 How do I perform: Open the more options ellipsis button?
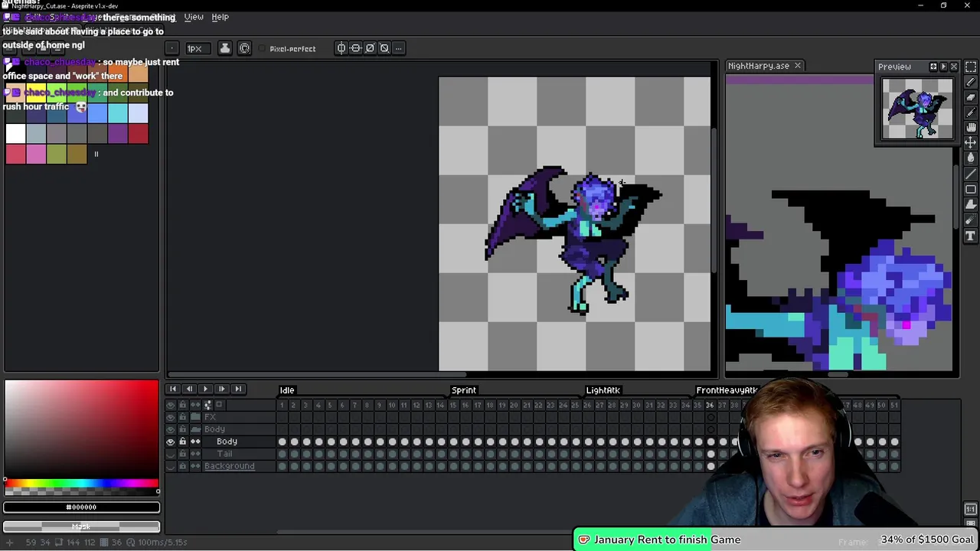pos(398,48)
